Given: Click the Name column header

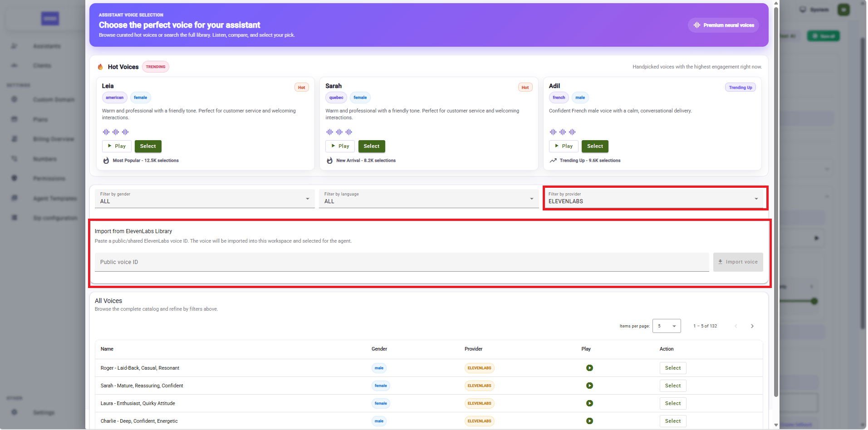Looking at the screenshot, I should [x=107, y=349].
